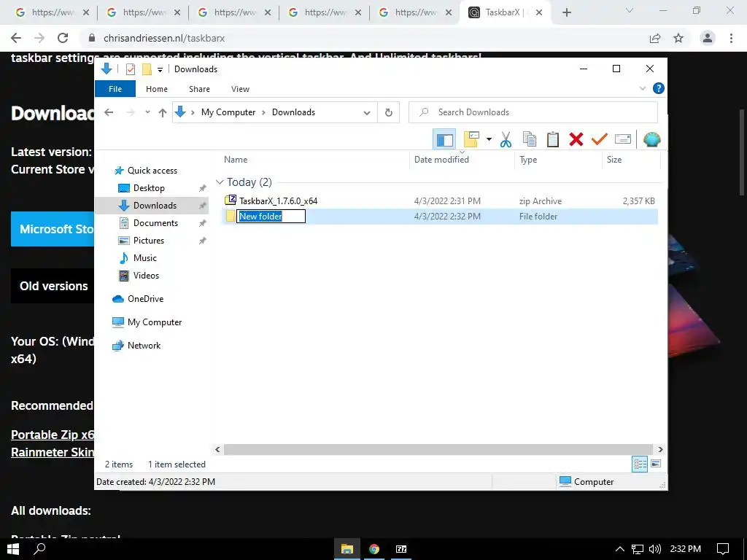Select Documents in navigation pane
The height and width of the screenshot is (560, 747).
click(x=156, y=223)
